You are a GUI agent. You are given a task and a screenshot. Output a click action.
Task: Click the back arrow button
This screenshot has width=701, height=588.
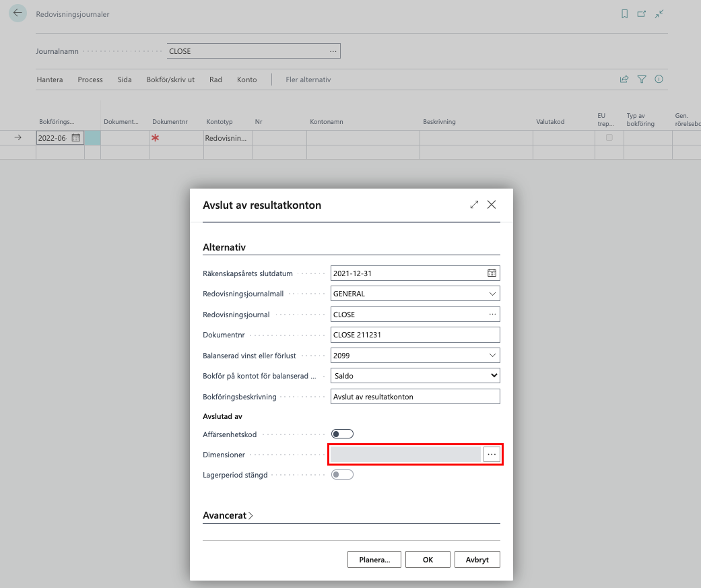coord(18,13)
